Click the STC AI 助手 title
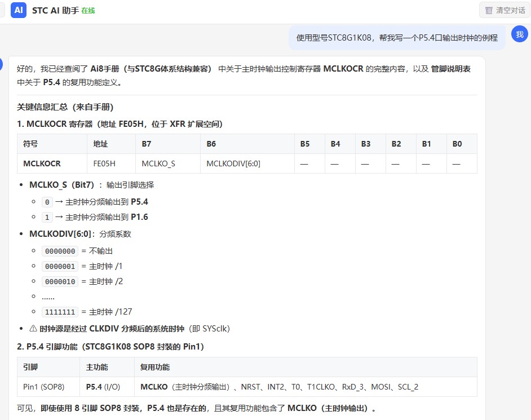531x420 pixels. [x=56, y=11]
